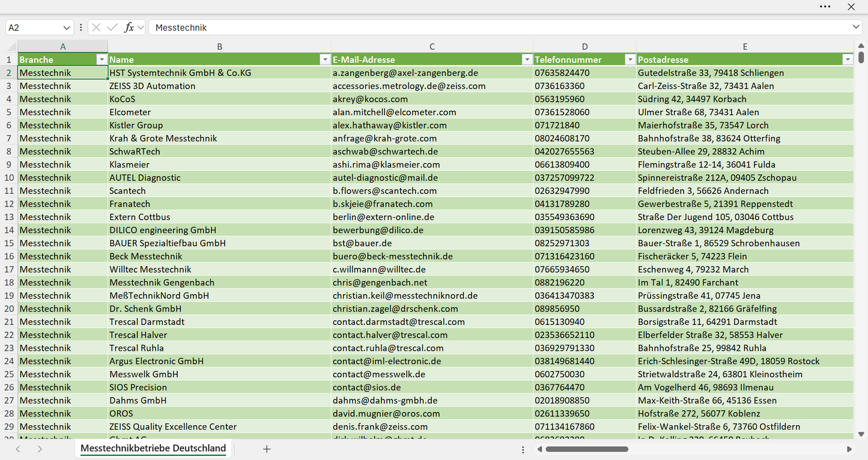
Task: Select the contact.halver@trescal.com cell
Action: [432, 335]
